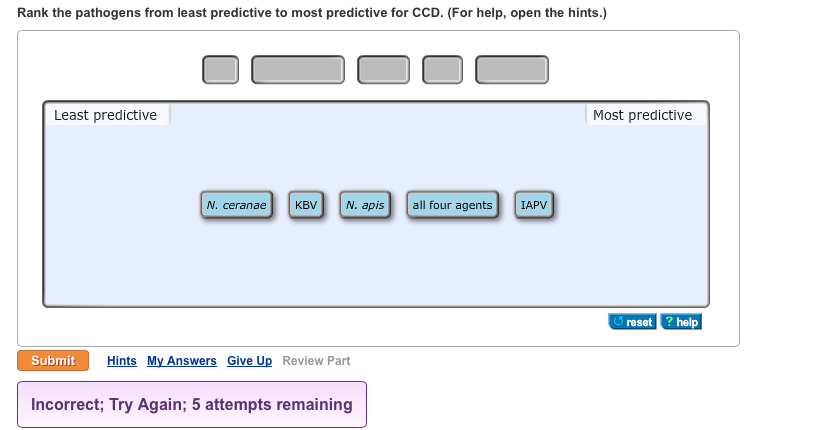
Task: Click the Incorrect; Try Again feedback box
Action: 192,404
